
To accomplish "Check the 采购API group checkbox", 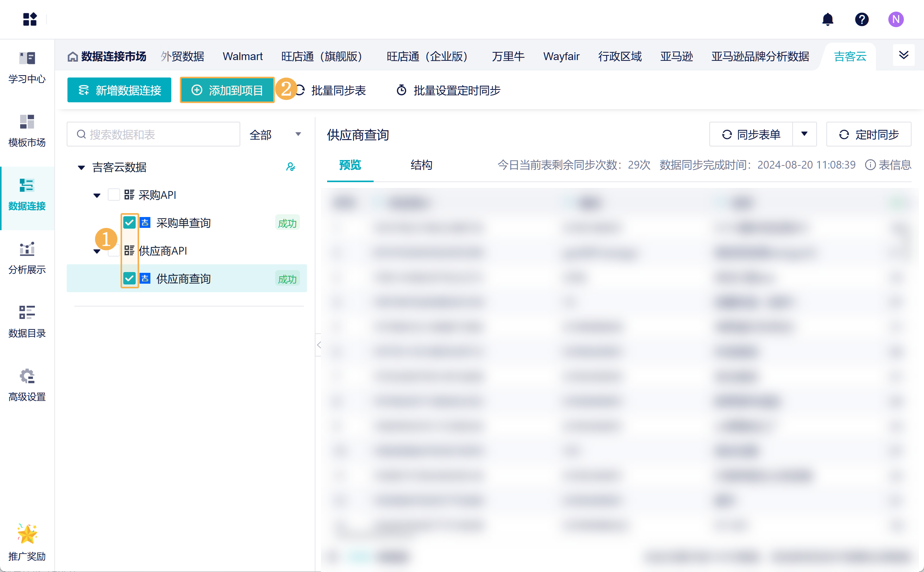I will 114,195.
